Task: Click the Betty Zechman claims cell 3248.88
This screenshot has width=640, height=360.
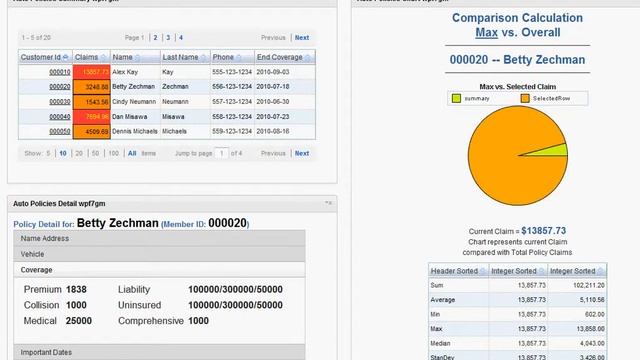Action: [x=91, y=87]
